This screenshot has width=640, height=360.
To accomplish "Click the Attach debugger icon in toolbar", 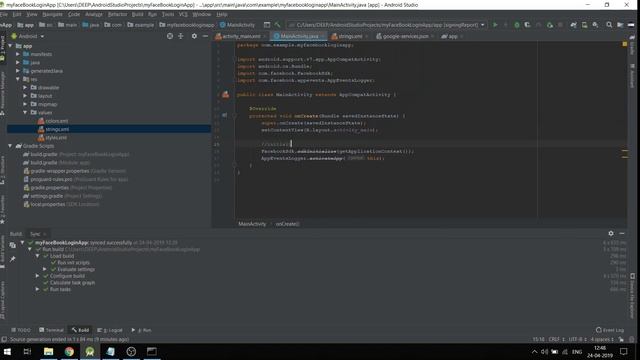I will coord(550,25).
